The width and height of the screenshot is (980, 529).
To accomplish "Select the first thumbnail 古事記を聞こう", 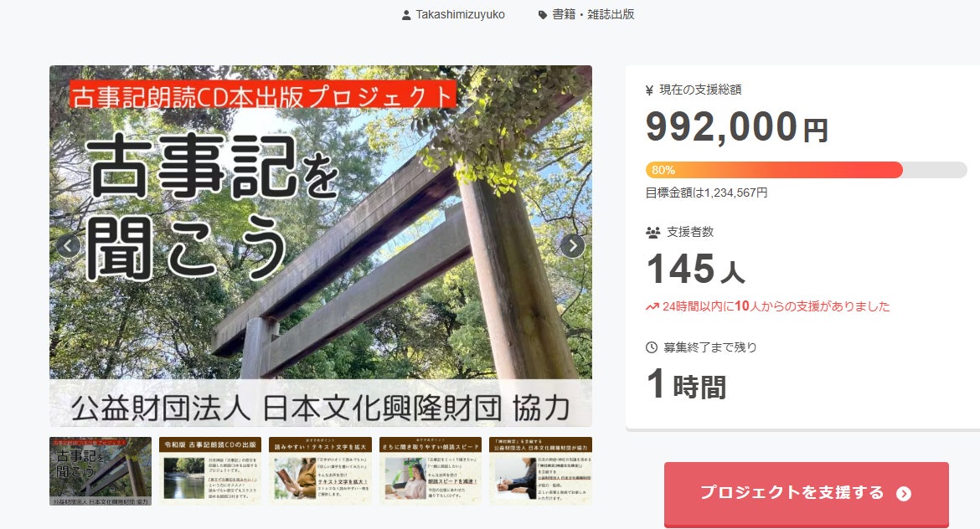I will coord(101,471).
